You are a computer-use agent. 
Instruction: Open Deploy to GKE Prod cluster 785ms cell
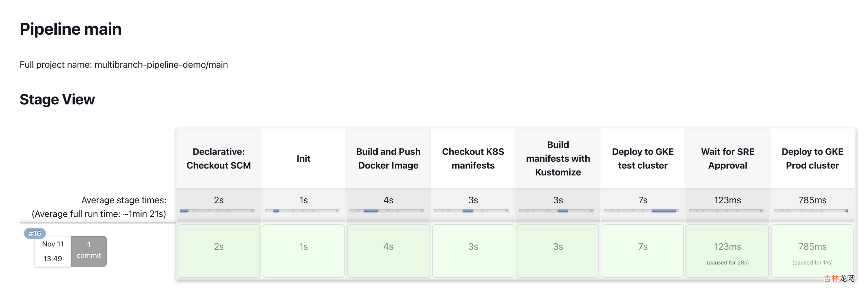[812, 251]
